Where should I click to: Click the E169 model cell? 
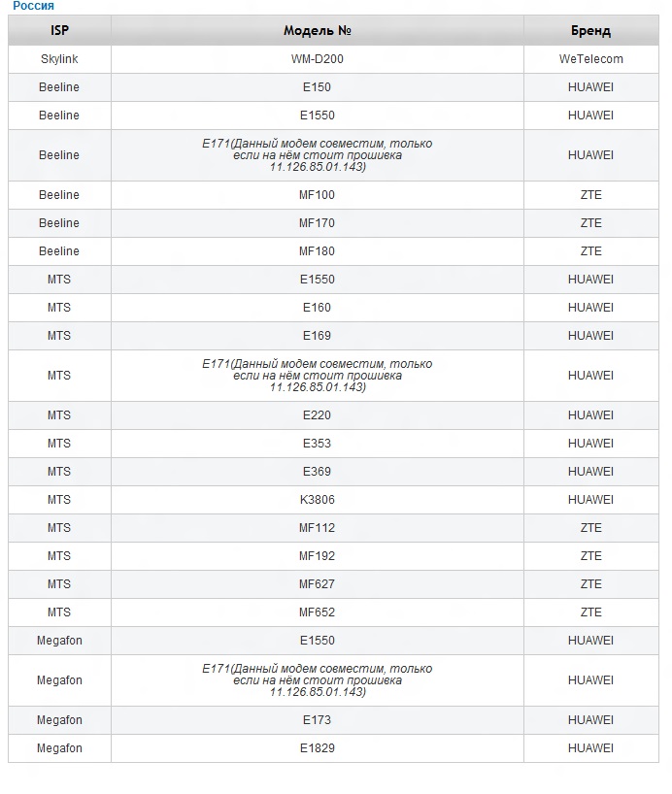click(317, 336)
